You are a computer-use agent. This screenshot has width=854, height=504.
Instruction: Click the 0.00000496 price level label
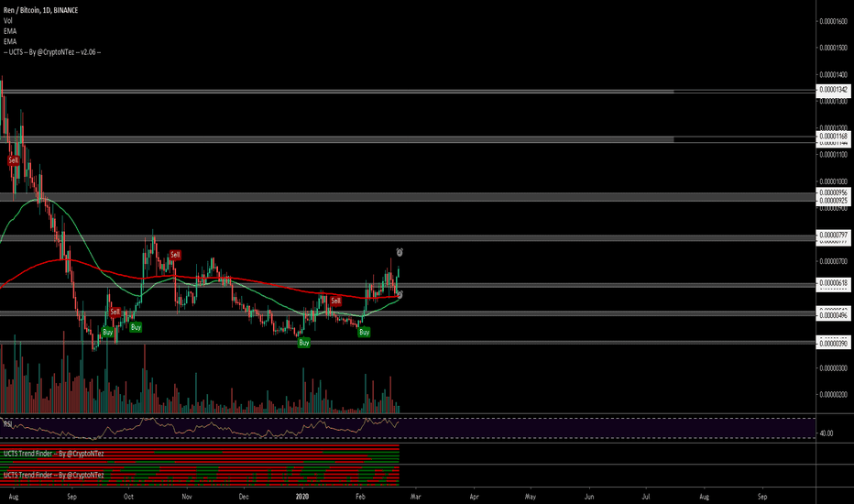(x=833, y=315)
